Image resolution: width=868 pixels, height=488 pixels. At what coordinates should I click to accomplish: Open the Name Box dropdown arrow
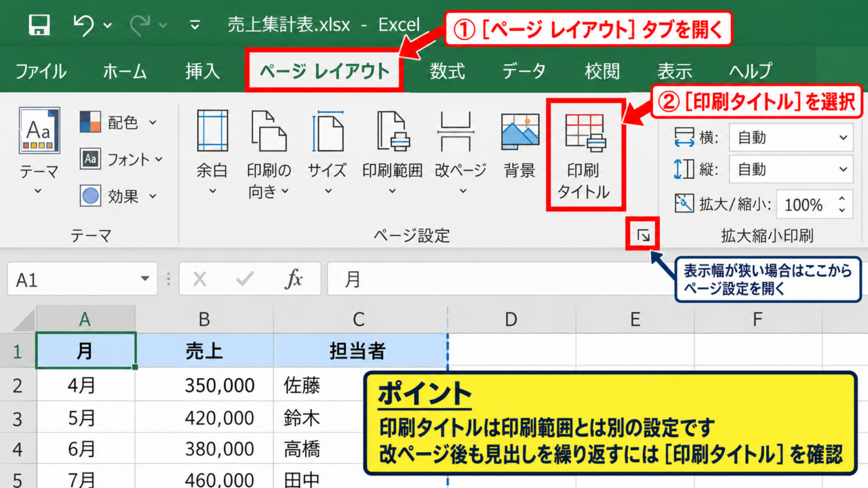(144, 279)
